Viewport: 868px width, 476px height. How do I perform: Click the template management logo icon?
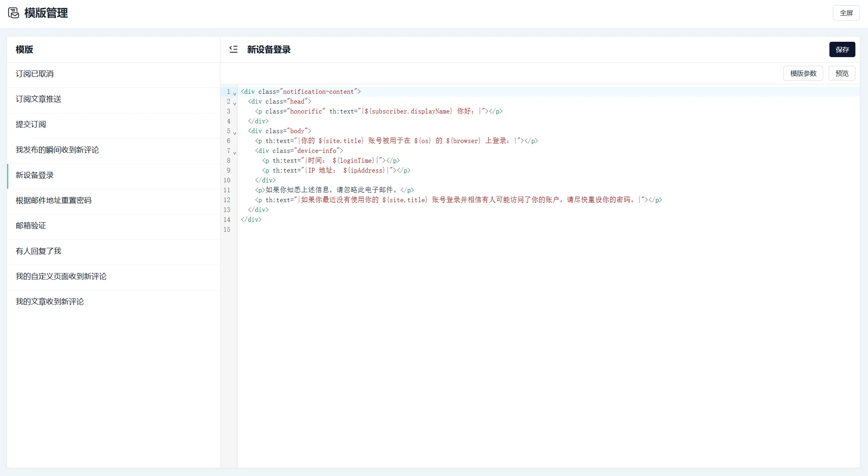[13, 13]
